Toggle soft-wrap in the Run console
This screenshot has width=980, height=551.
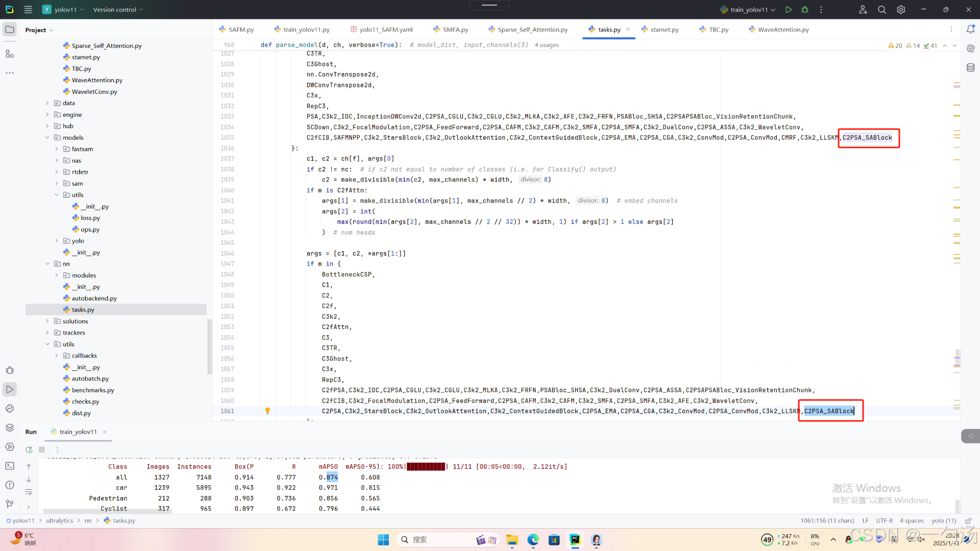[29, 492]
